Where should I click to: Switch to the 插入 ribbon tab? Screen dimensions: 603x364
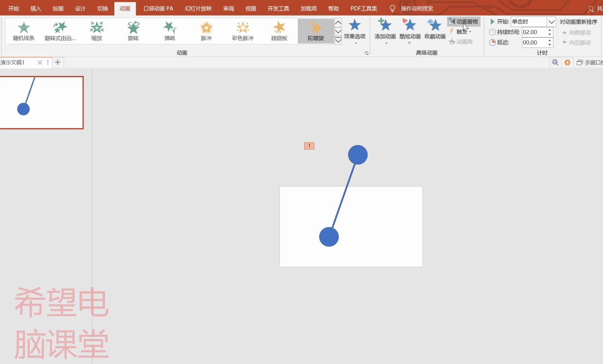pyautogui.click(x=36, y=8)
